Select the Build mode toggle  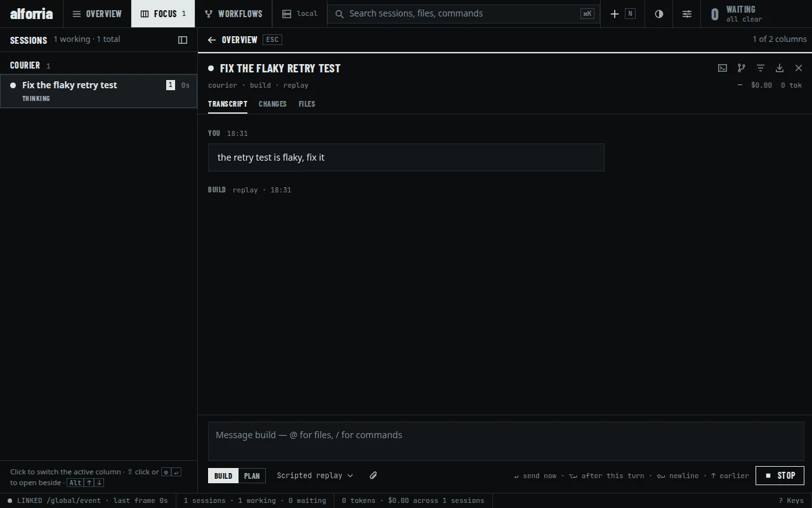[x=223, y=476]
